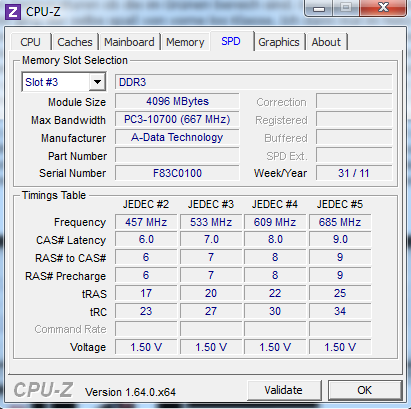
Task: Click the CAS# Latency 6.0 cell
Action: pyautogui.click(x=146, y=239)
